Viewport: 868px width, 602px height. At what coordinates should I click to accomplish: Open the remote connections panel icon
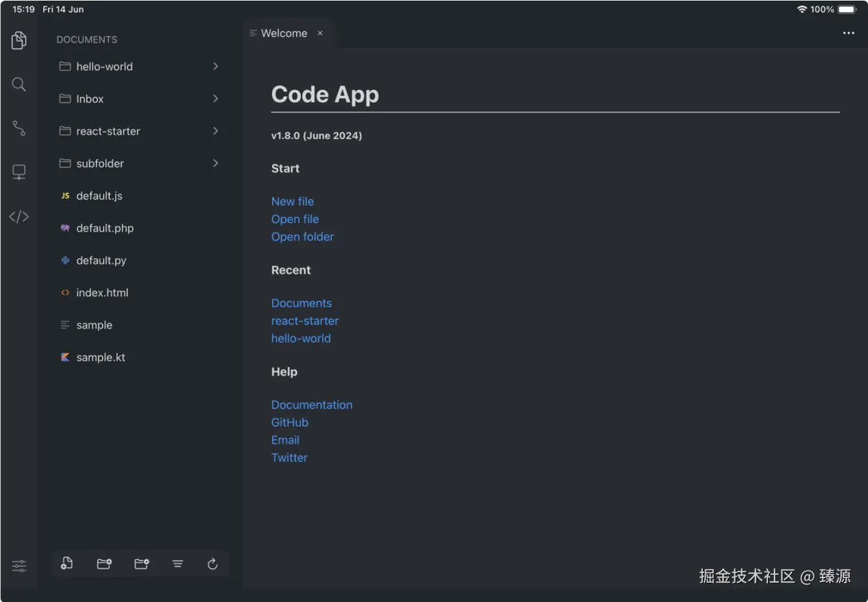click(x=19, y=172)
